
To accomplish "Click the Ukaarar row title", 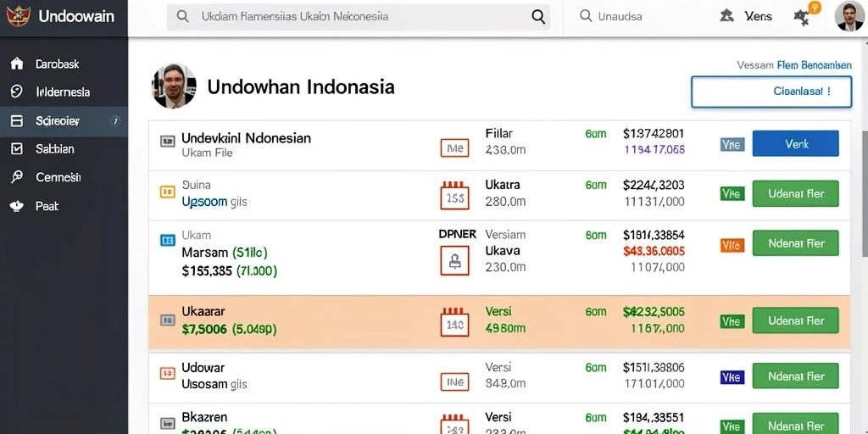I will [203, 312].
